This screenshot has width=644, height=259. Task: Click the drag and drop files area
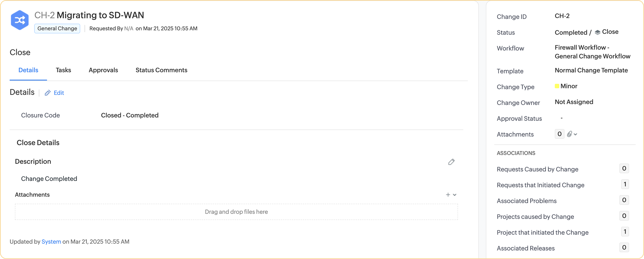click(236, 212)
